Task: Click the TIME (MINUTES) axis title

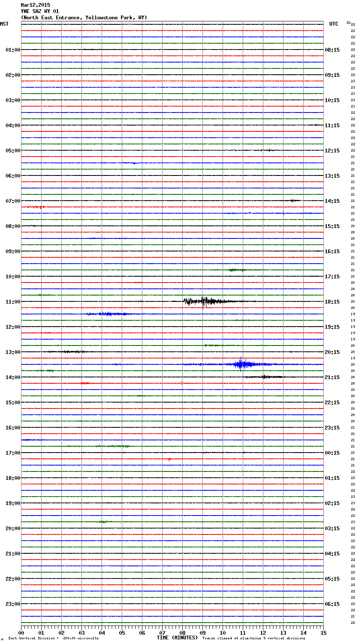Action: coord(177,638)
